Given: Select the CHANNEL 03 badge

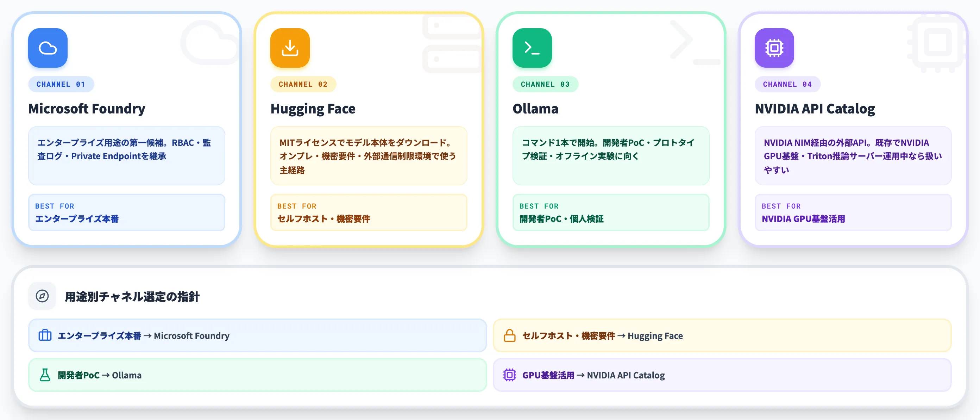Looking at the screenshot, I should [545, 84].
